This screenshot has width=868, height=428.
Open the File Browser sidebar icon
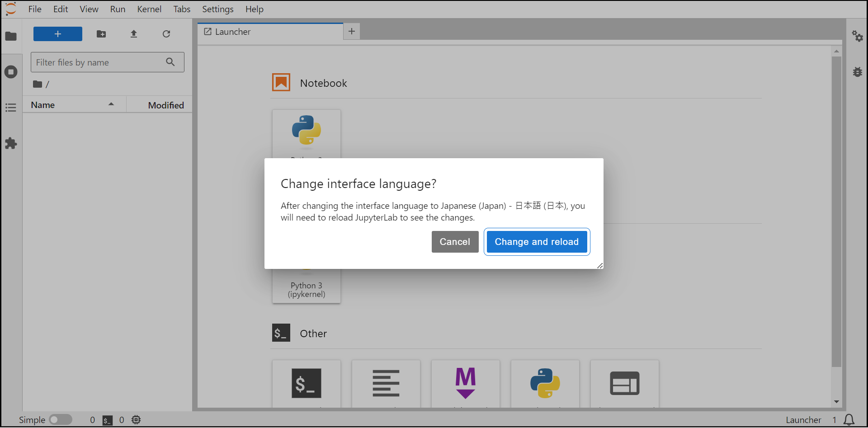tap(11, 36)
